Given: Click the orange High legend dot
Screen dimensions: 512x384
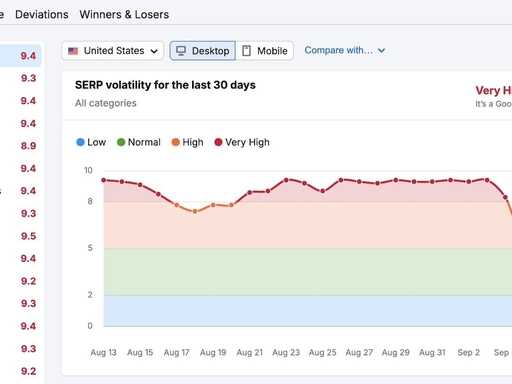Looking at the screenshot, I should pos(176,142).
